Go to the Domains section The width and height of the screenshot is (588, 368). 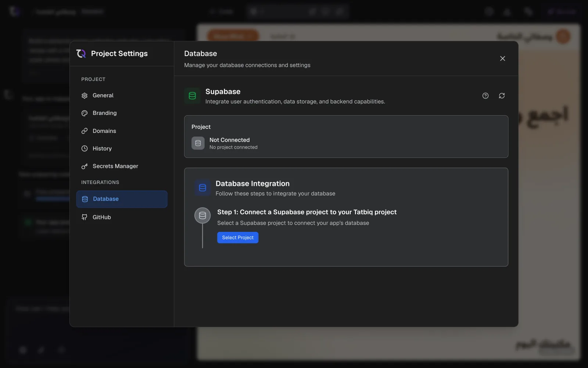click(x=122, y=131)
